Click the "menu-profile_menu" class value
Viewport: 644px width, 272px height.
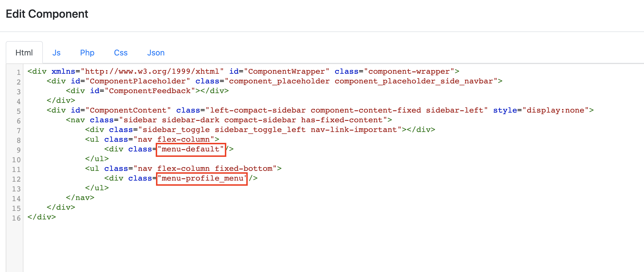[202, 178]
